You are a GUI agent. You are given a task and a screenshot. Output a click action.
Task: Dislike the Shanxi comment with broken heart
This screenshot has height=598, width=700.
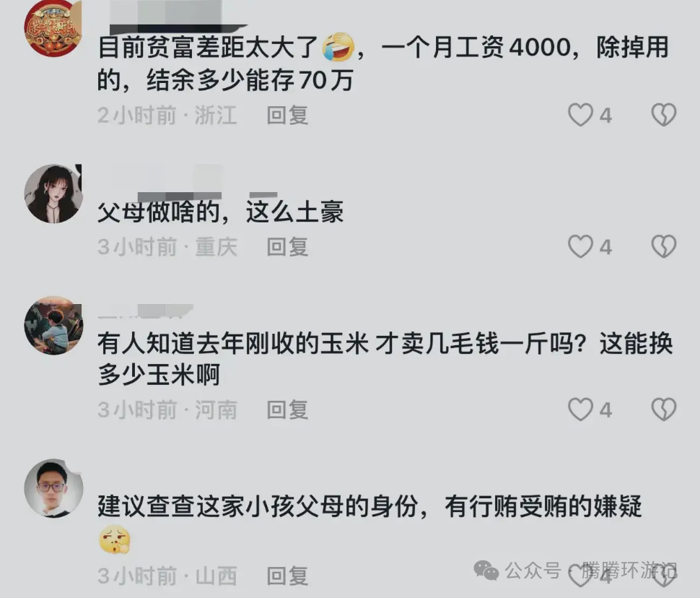(664, 576)
